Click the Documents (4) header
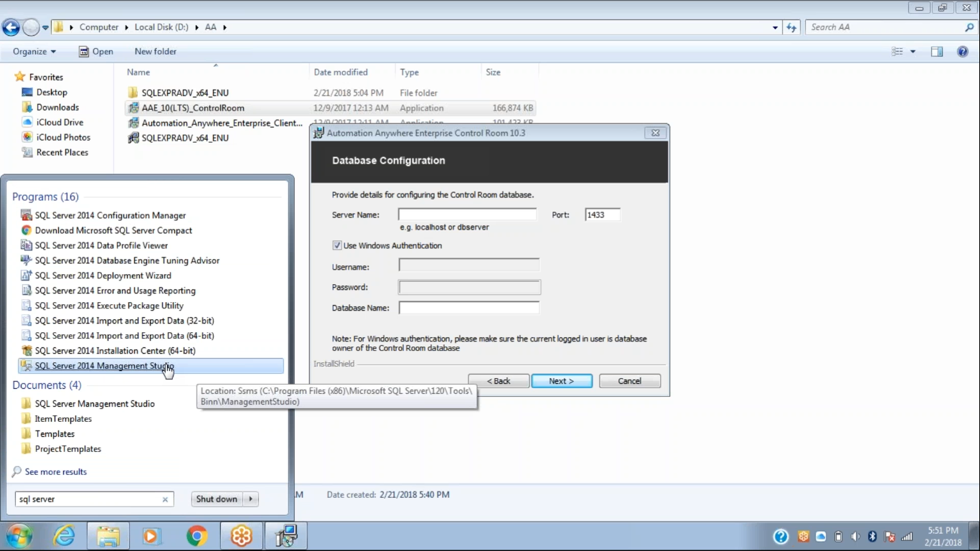Viewport: 980px width, 551px height. pos(47,385)
